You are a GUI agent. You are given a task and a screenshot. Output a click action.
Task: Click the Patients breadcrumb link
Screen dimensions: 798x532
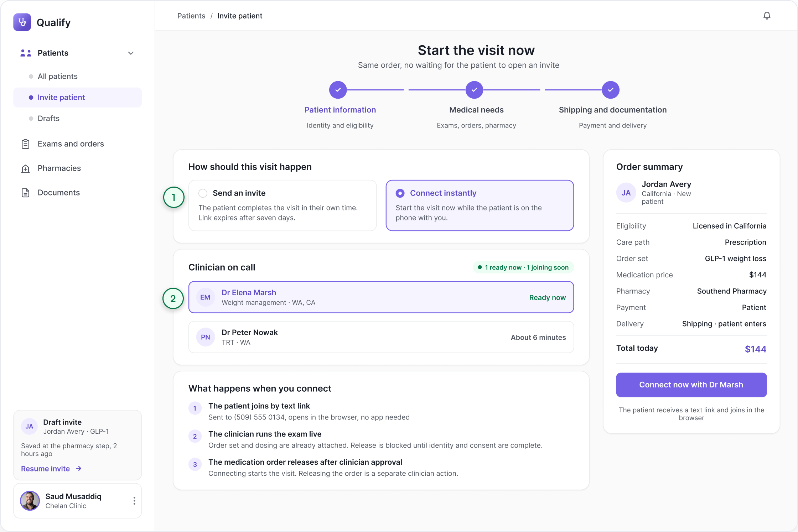(191, 16)
